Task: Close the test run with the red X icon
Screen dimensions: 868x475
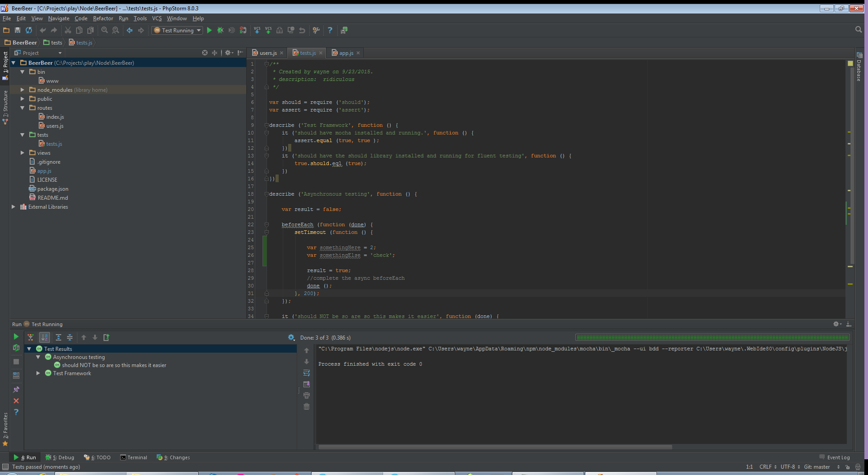Action: click(x=16, y=400)
